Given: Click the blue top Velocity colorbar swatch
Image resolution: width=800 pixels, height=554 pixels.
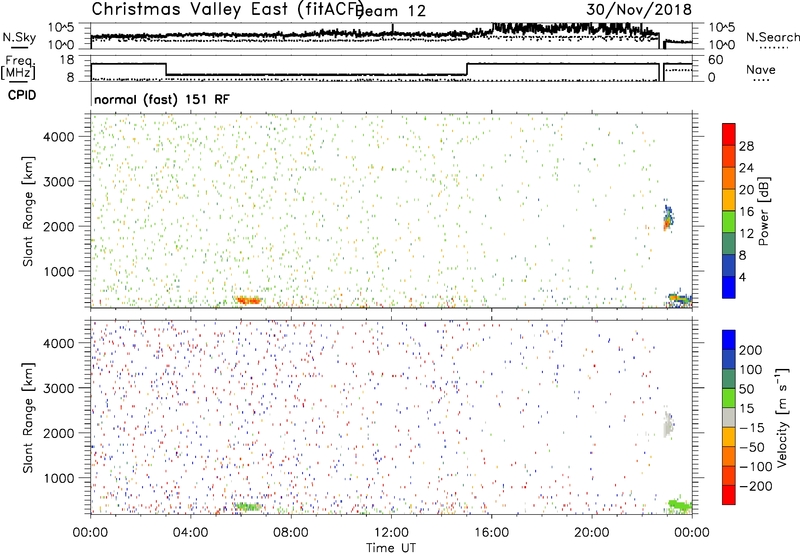Looking at the screenshot, I should 729,339.
